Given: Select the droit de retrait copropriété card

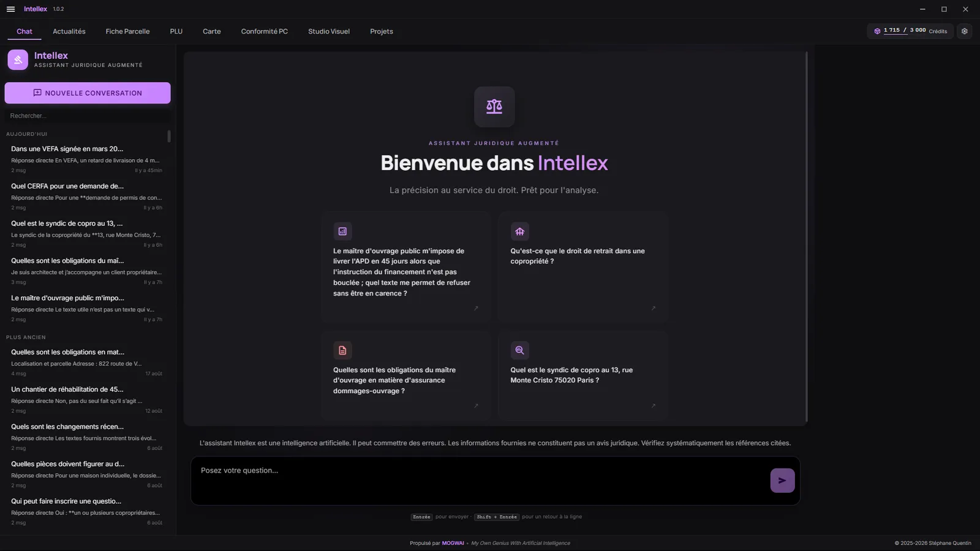Looking at the screenshot, I should coord(583,267).
